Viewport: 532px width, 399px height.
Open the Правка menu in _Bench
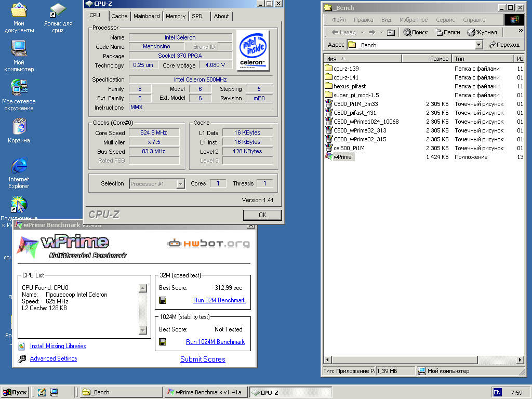click(x=363, y=20)
